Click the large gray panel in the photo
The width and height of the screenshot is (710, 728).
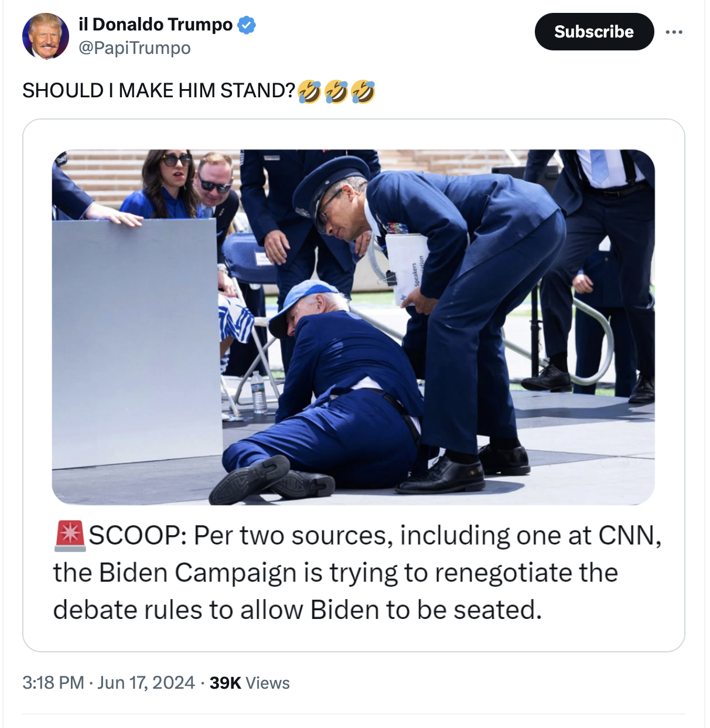click(138, 343)
